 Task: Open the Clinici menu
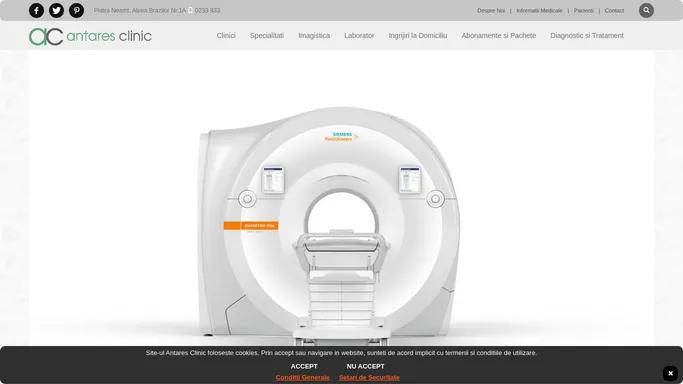coord(226,36)
